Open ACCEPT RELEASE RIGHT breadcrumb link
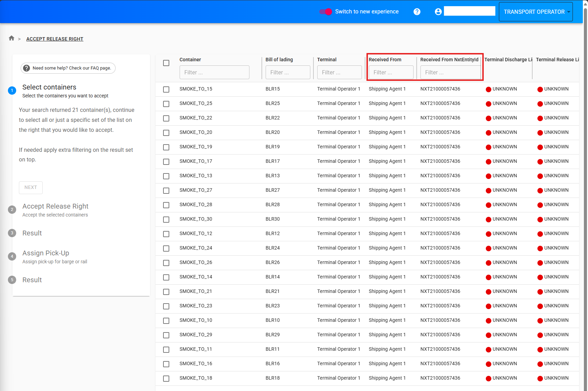Screen dimensions: 588x391 pos(55,39)
